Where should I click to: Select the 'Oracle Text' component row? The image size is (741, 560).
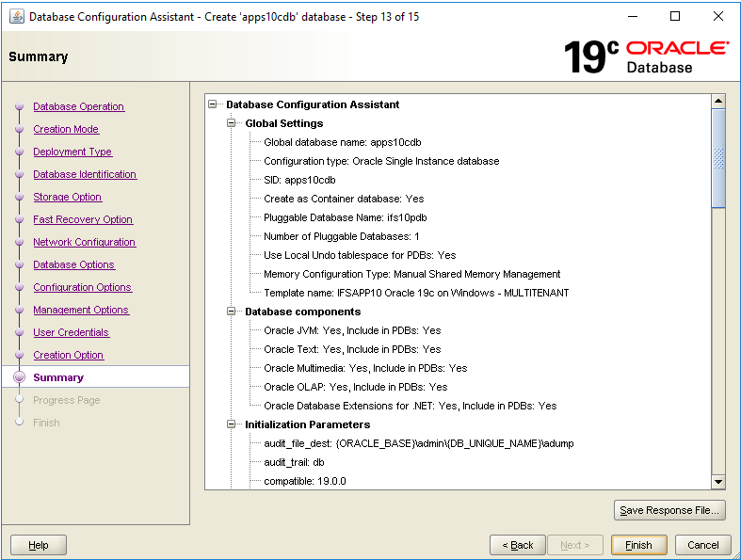click(352, 349)
